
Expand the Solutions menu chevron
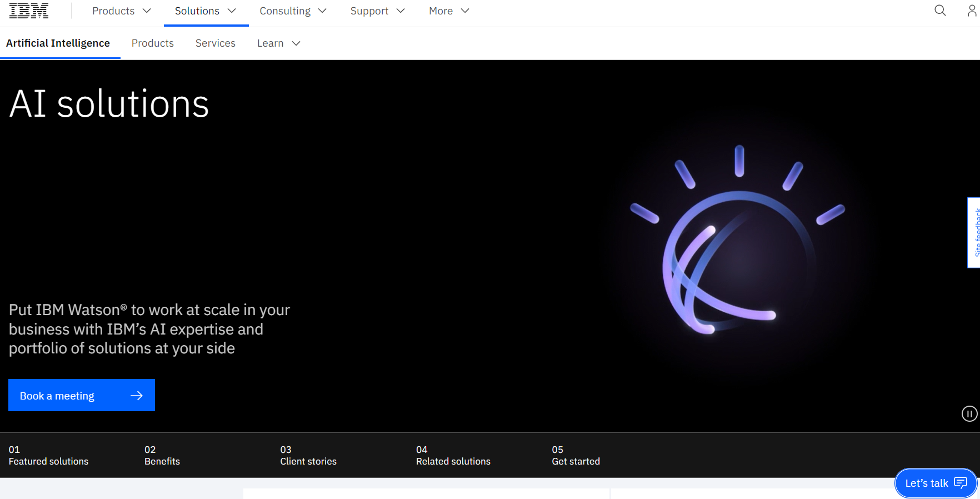(x=232, y=11)
